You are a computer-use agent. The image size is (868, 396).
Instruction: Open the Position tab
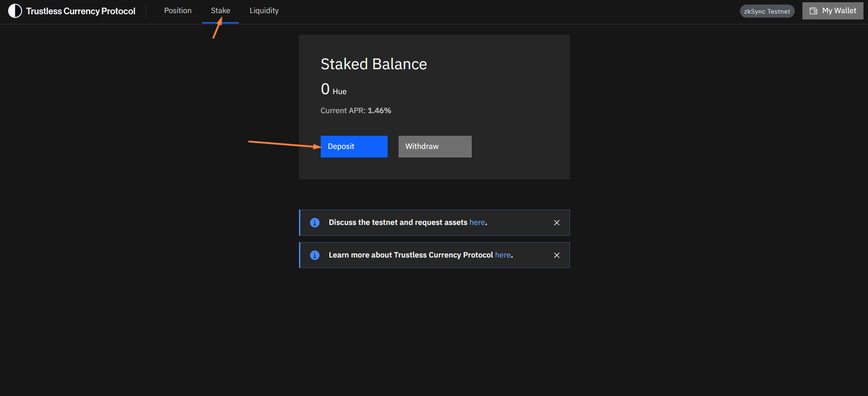click(178, 11)
